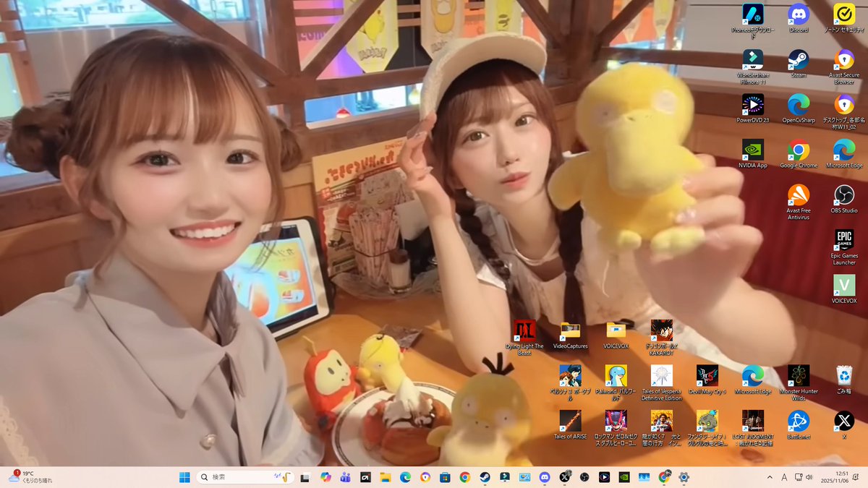Expand the hidden system tray icons chevron

click(770, 477)
